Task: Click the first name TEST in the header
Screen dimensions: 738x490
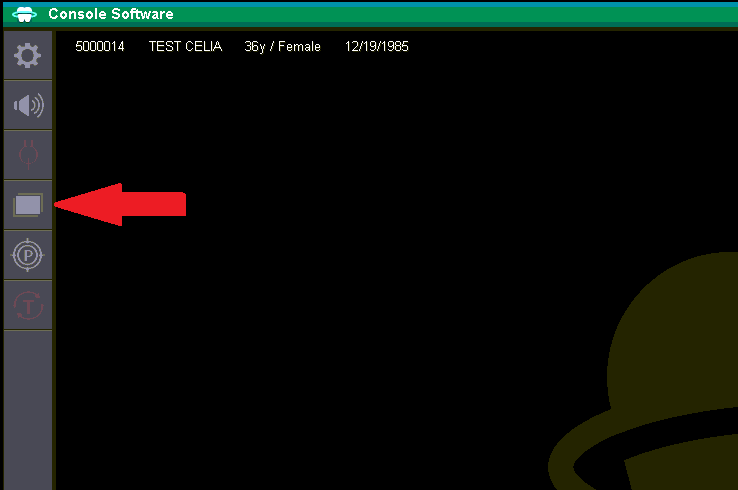Action: click(x=165, y=47)
